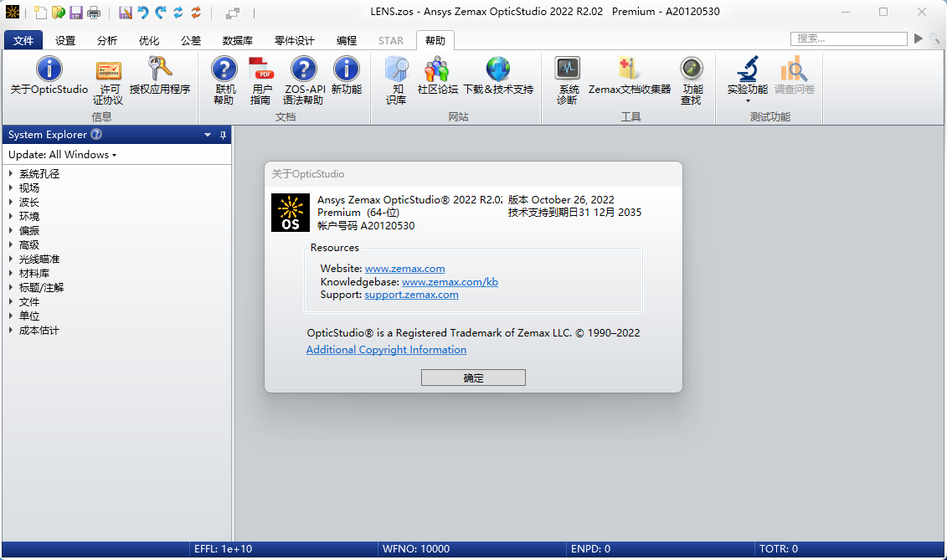Launch 系统诊断 system diagnostics
The image size is (947, 560).
point(568,80)
